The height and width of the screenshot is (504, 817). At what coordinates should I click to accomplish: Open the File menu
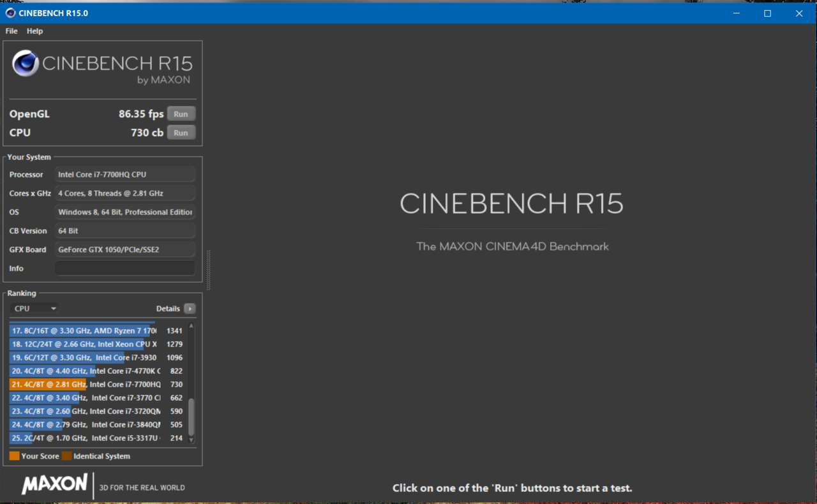(x=11, y=31)
